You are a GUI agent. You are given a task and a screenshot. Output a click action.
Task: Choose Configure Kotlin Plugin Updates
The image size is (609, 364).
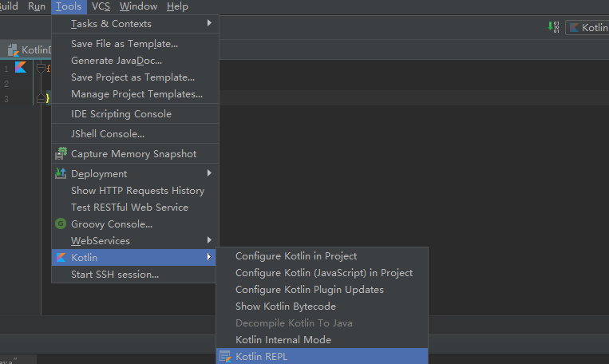click(322, 290)
